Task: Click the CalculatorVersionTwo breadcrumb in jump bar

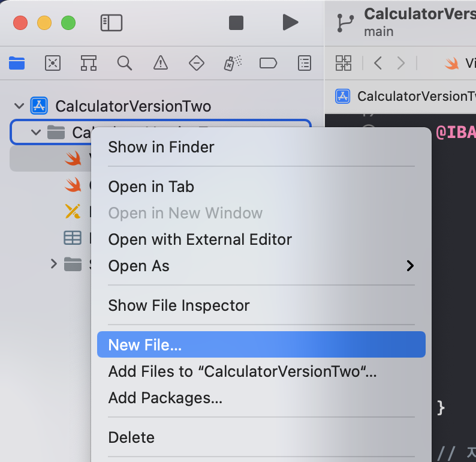Action: click(x=405, y=96)
